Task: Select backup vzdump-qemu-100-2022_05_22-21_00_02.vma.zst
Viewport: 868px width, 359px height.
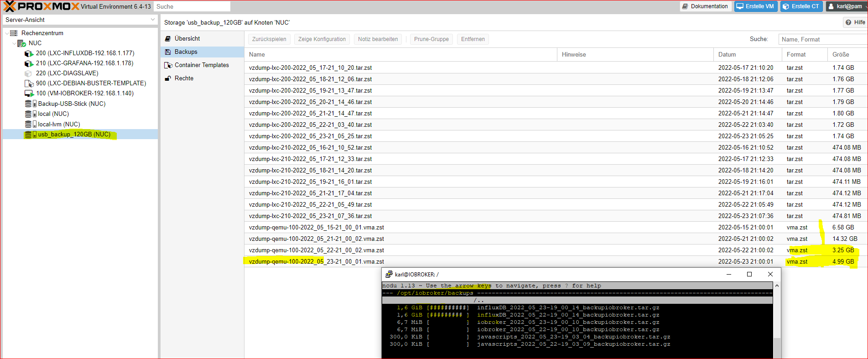Action: (x=556, y=250)
